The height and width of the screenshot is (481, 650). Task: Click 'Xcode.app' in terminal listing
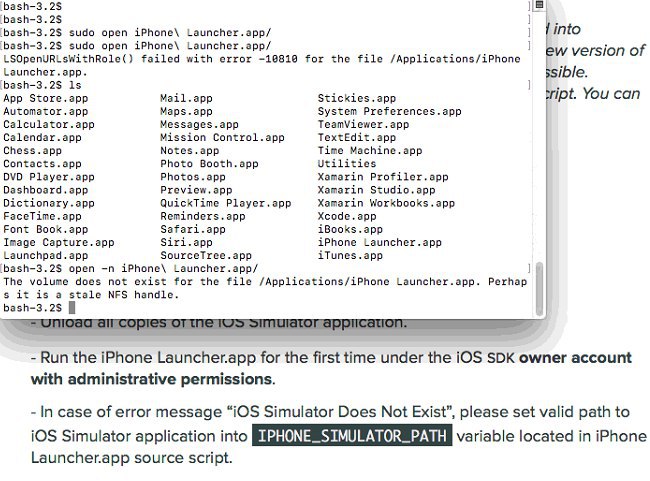point(347,216)
